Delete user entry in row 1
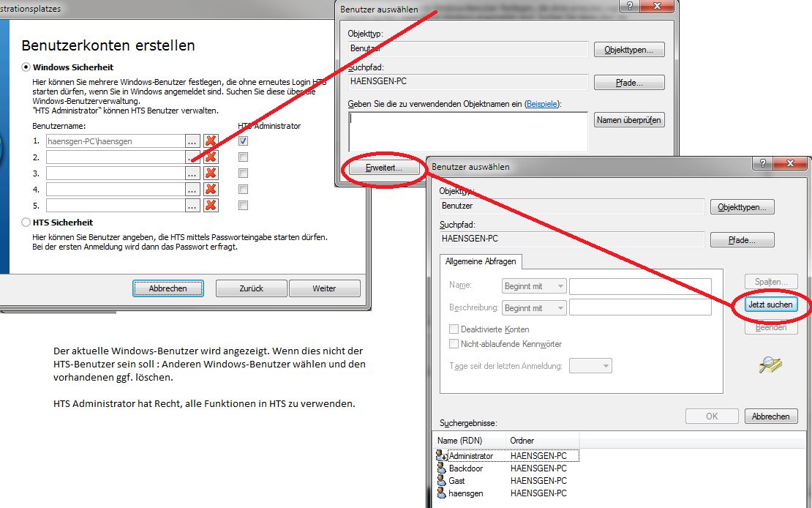812x508 pixels. pos(211,141)
